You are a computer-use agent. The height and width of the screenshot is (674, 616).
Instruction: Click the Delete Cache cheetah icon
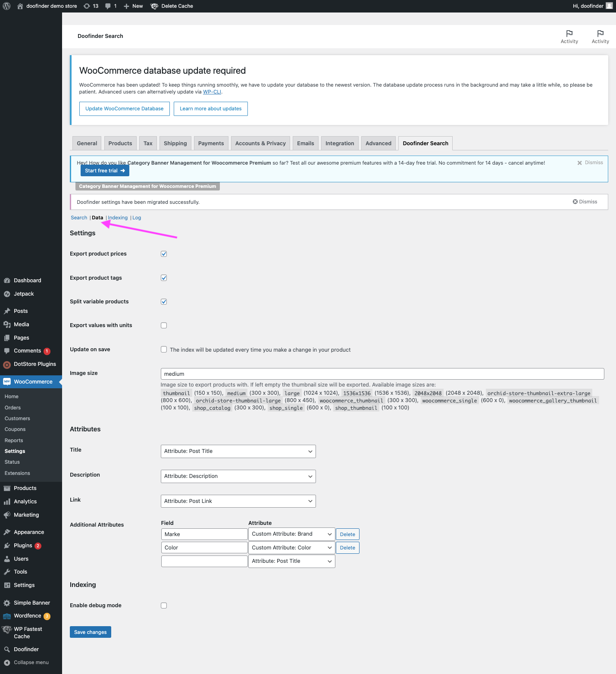click(154, 6)
